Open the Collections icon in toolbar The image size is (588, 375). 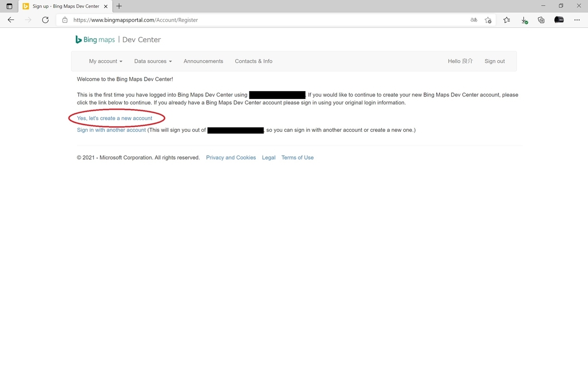541,20
